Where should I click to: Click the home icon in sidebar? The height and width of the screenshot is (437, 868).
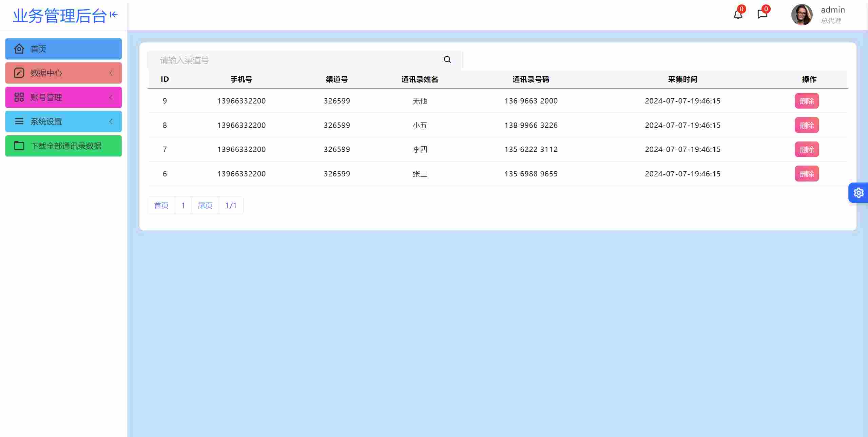coord(19,49)
